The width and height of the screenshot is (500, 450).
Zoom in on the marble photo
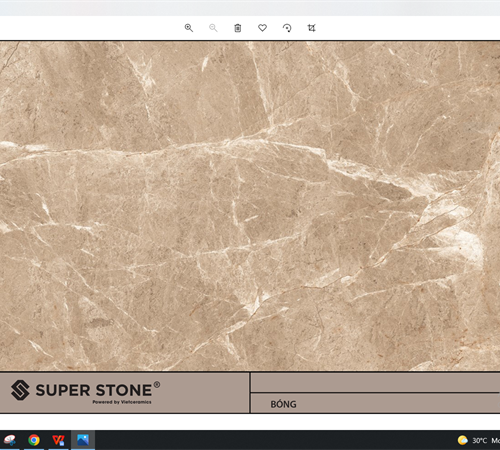189,28
